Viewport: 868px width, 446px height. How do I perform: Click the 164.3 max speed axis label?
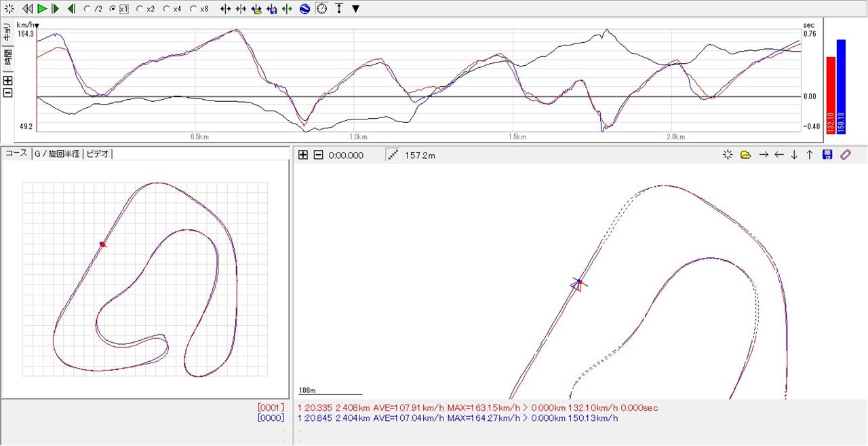click(26, 33)
